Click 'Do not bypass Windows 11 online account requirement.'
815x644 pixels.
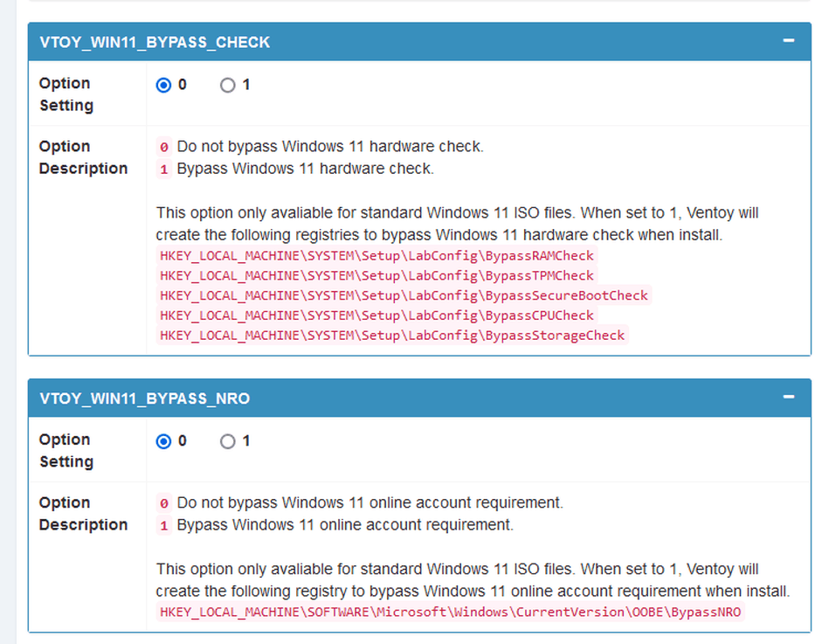[370, 502]
